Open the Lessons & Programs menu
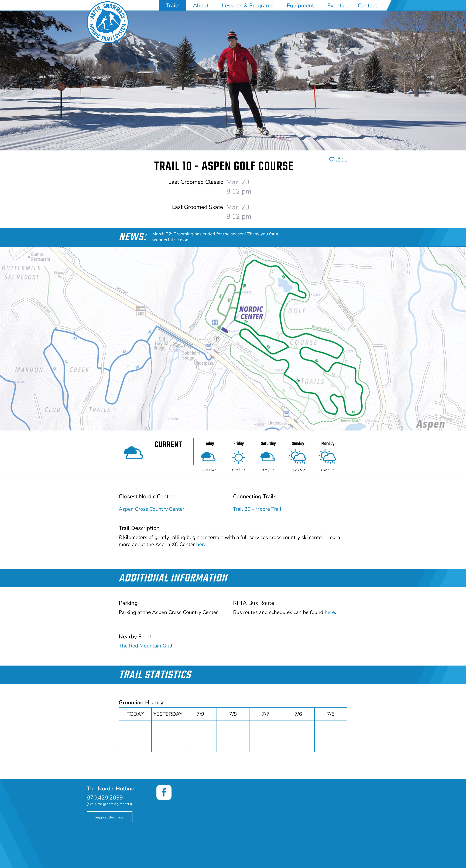This screenshot has width=466, height=868. tap(247, 5)
